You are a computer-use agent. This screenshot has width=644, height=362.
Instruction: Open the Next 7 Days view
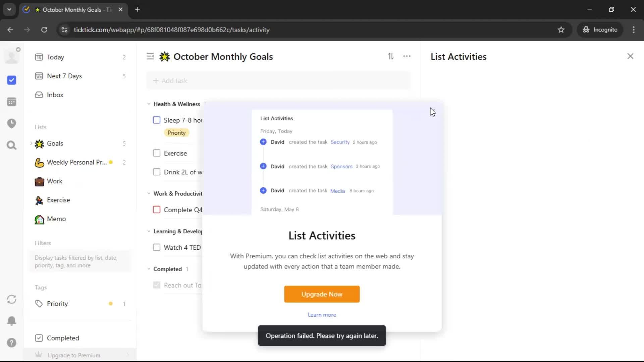coord(64,76)
